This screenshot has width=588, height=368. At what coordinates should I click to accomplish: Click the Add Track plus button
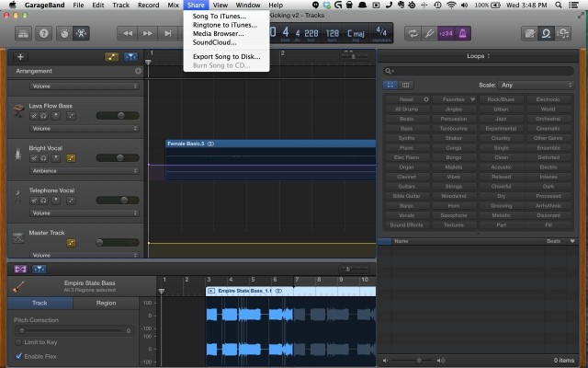click(x=21, y=57)
